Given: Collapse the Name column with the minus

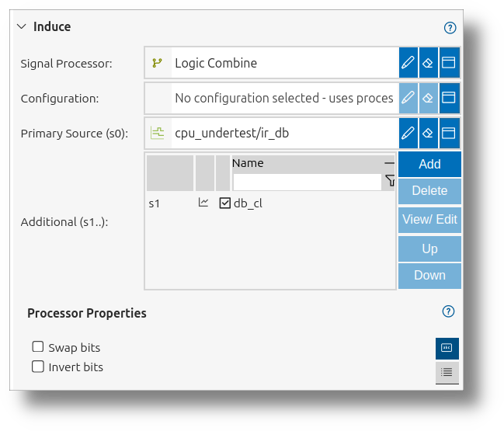Looking at the screenshot, I should click(389, 163).
